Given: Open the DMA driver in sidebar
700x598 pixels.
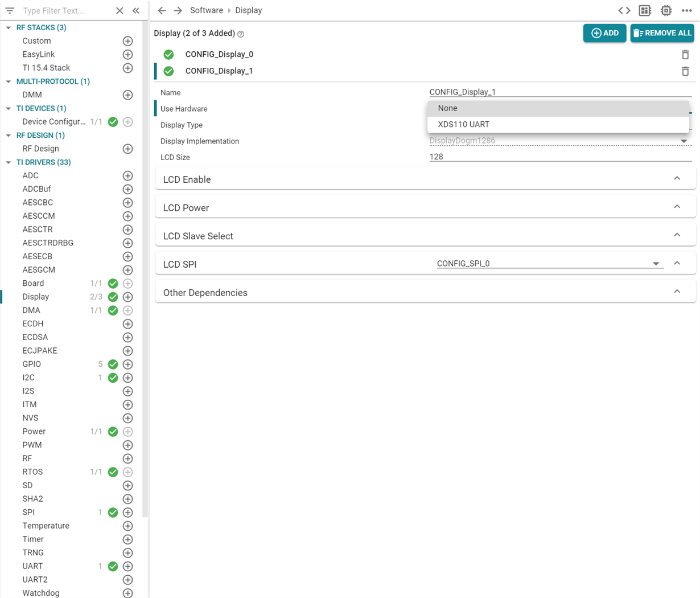Looking at the screenshot, I should tap(31, 310).
